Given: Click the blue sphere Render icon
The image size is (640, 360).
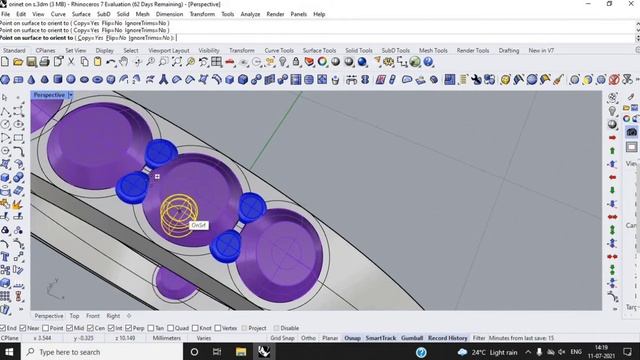Looking at the screenshot, I should tap(362, 62).
